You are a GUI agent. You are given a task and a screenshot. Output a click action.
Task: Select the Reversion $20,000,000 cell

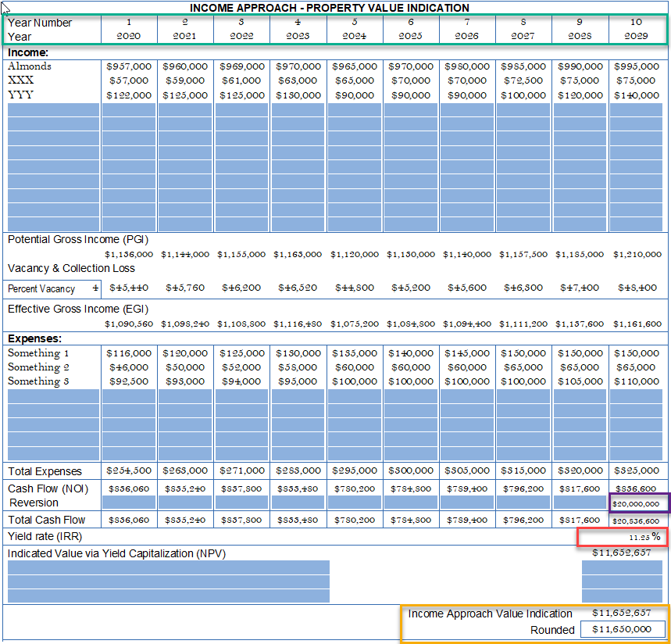point(637,503)
